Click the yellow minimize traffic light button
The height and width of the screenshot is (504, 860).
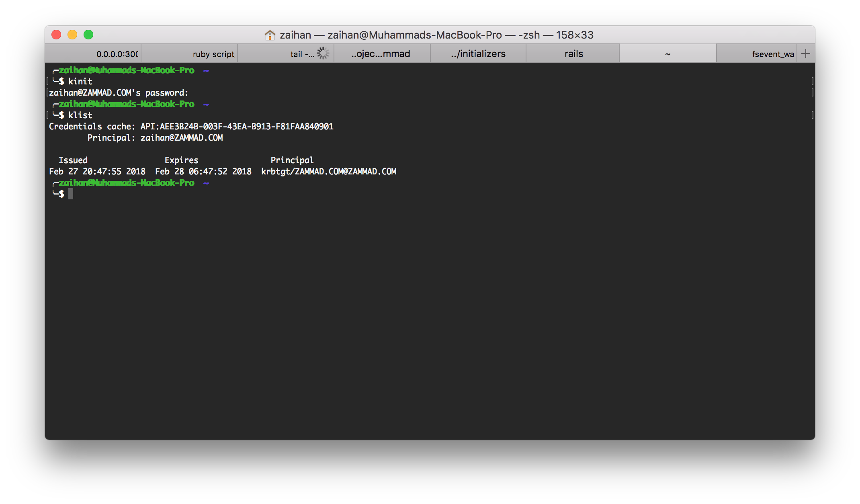pos(72,35)
